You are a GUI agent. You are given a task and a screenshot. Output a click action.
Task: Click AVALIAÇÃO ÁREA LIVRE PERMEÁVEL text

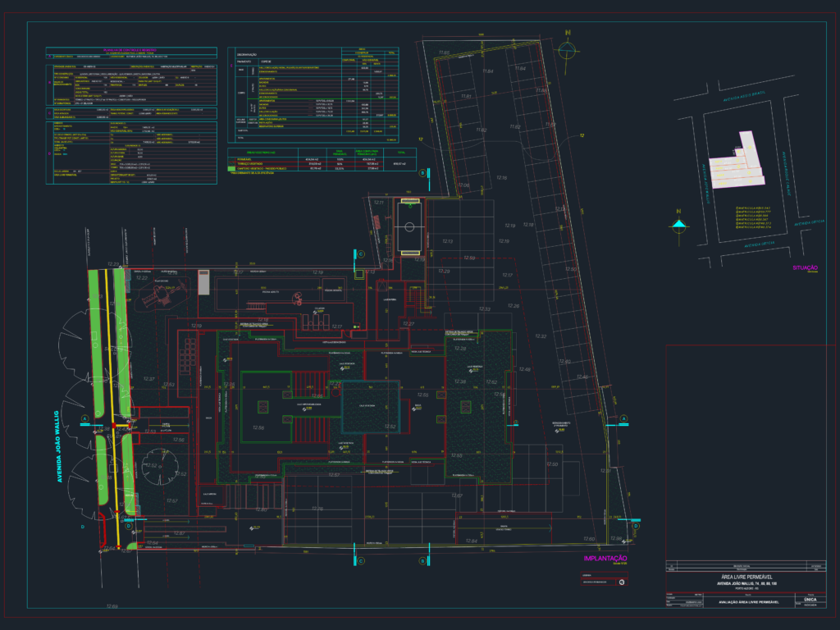[748, 602]
